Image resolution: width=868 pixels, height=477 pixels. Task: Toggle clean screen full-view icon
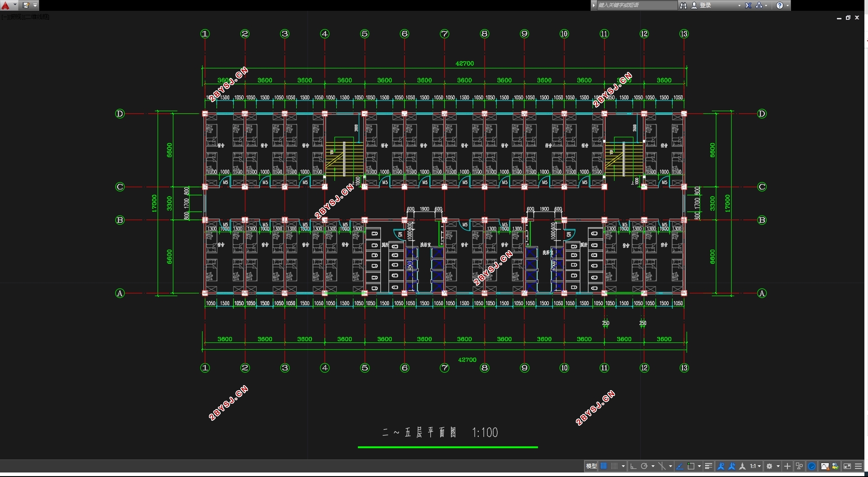847,466
